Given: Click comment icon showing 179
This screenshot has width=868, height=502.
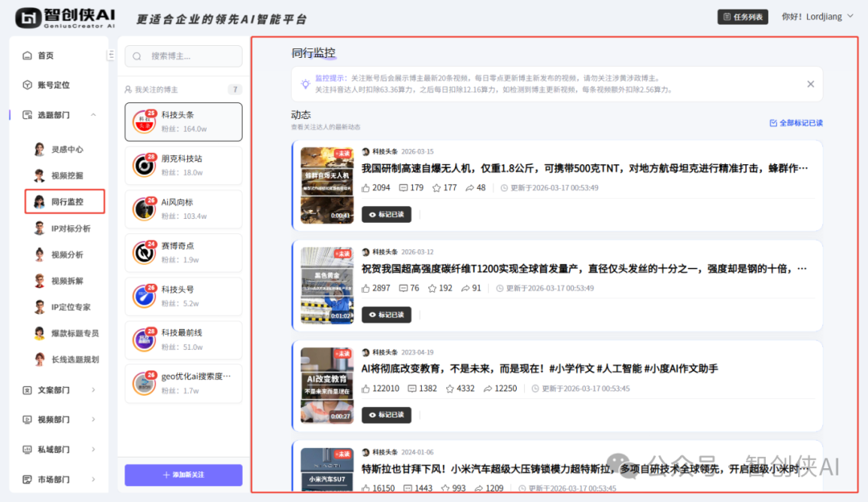Looking at the screenshot, I should pos(403,187).
